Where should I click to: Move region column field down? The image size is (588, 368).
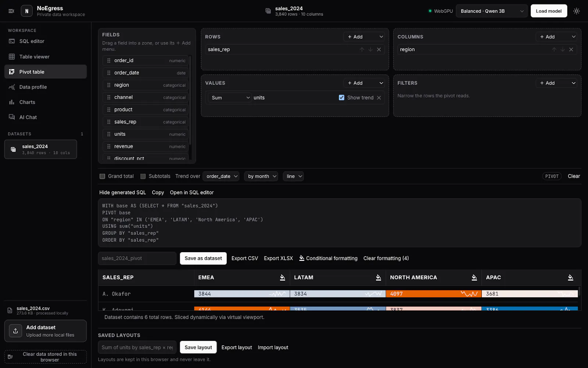coord(563,49)
